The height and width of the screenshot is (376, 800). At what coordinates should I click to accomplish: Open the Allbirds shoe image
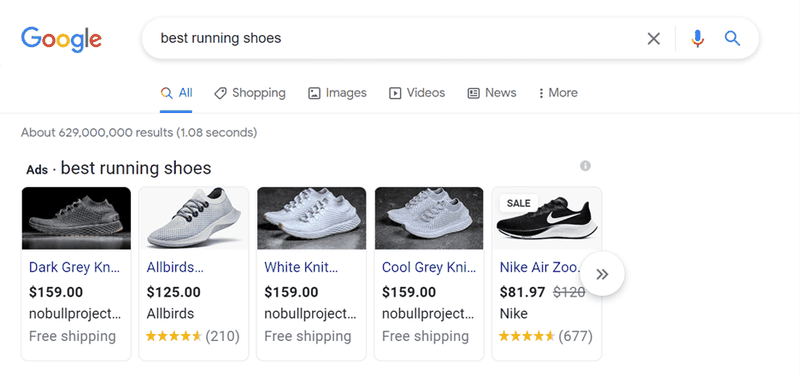(x=194, y=218)
